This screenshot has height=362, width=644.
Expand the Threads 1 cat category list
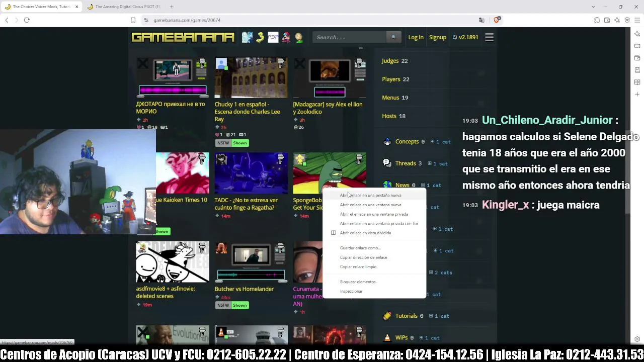tap(437, 163)
